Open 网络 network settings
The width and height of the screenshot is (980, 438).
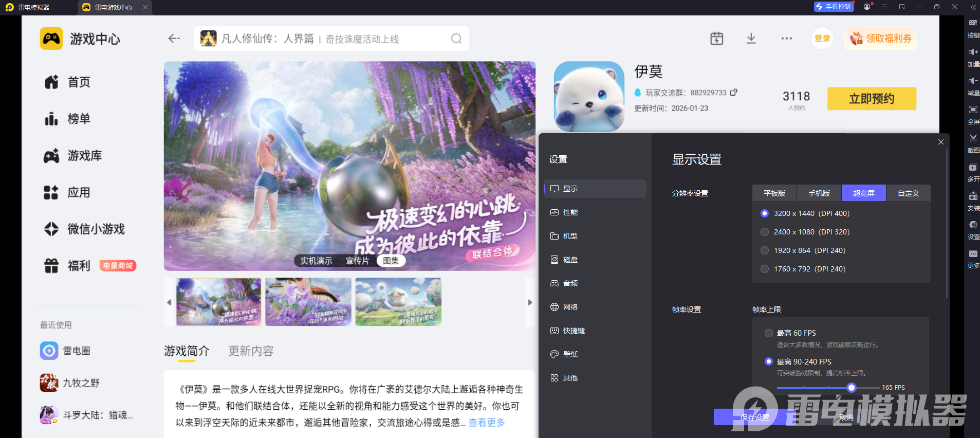[595, 307]
